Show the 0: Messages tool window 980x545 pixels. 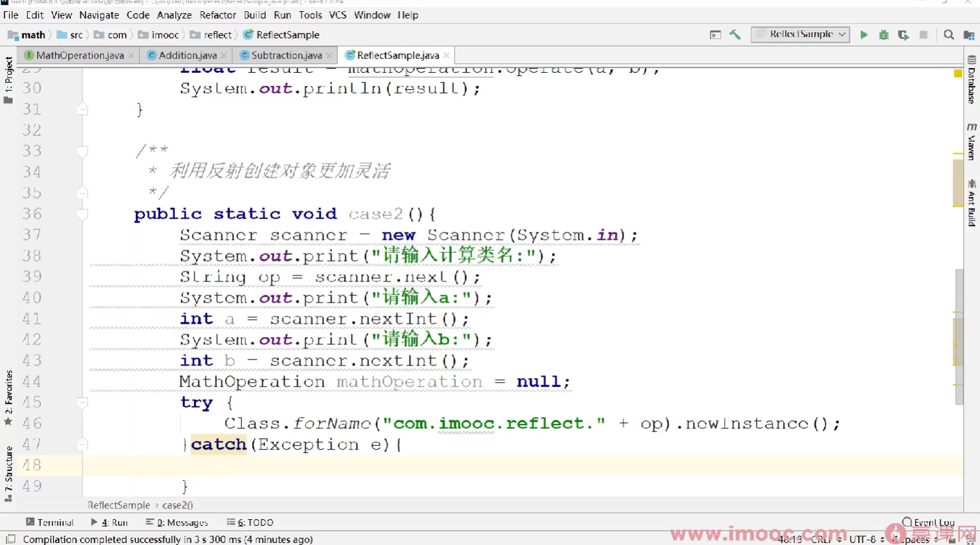point(177,522)
